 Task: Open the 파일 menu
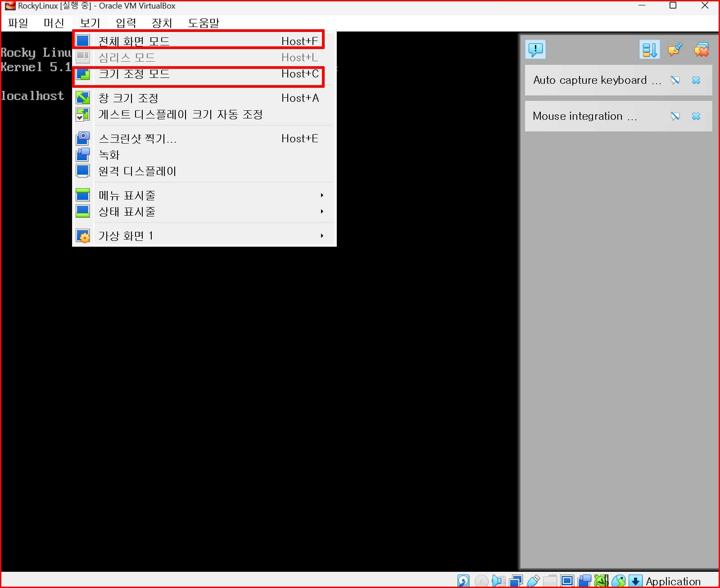pos(18,23)
